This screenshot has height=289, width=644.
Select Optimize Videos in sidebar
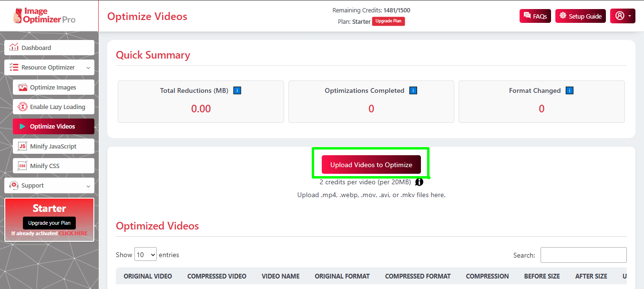click(x=53, y=126)
